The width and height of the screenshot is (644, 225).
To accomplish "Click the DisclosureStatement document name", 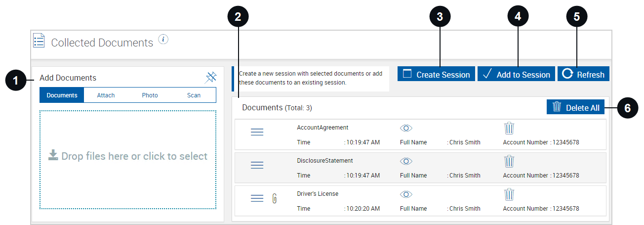I will [325, 161].
